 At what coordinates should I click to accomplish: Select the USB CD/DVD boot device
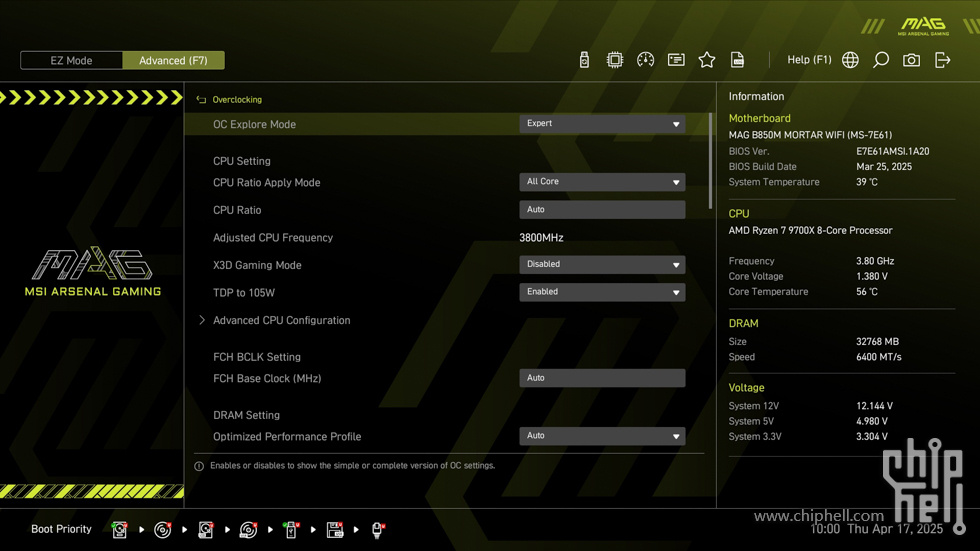pyautogui.click(x=248, y=530)
